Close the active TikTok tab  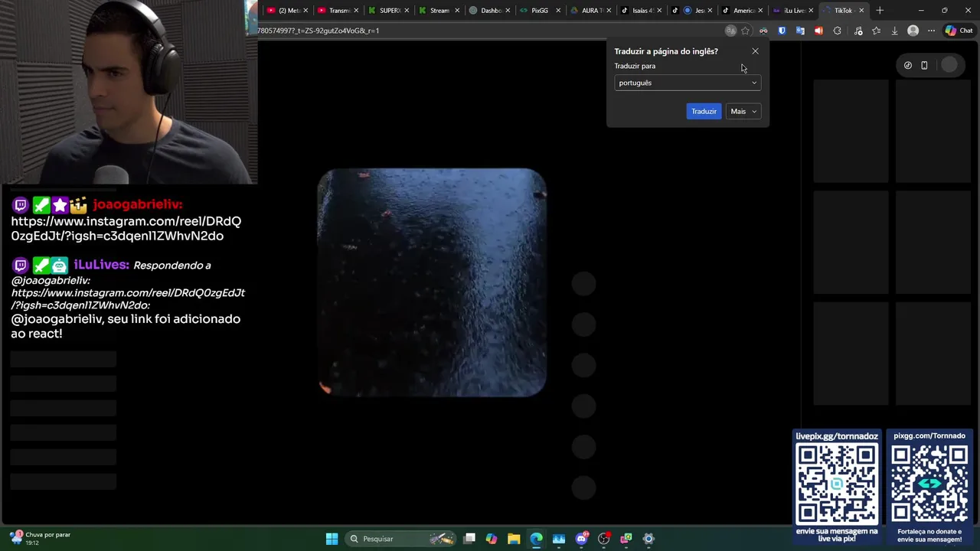point(861,11)
